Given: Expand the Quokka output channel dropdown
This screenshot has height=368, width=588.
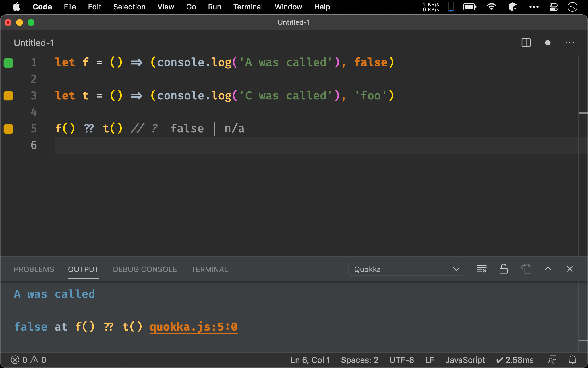Looking at the screenshot, I should tap(406, 269).
